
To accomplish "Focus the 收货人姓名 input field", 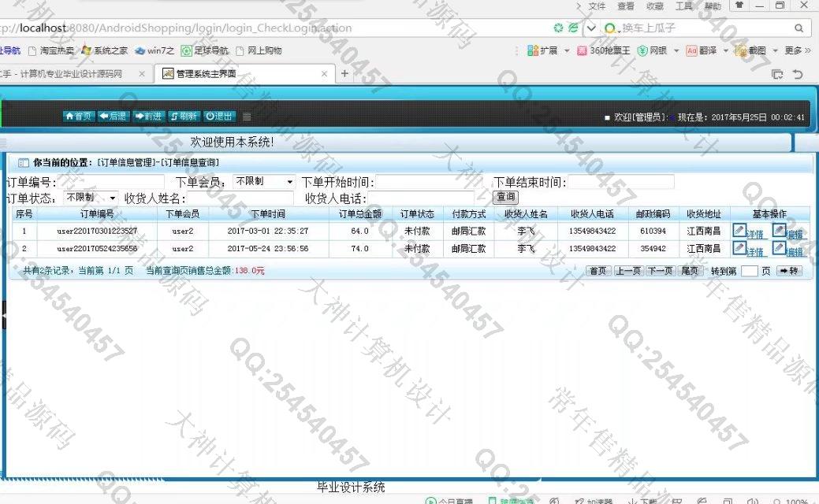I will pyautogui.click(x=240, y=198).
